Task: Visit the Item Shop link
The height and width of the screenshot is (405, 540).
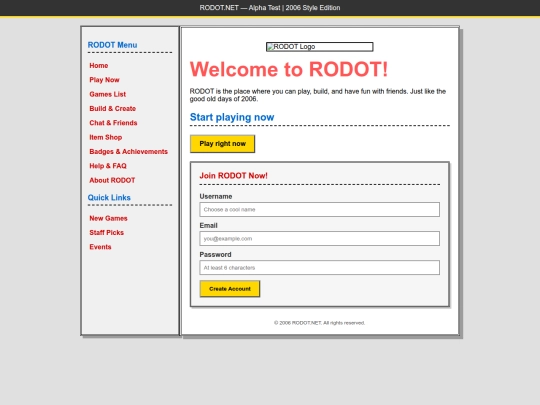Action: (x=106, y=137)
